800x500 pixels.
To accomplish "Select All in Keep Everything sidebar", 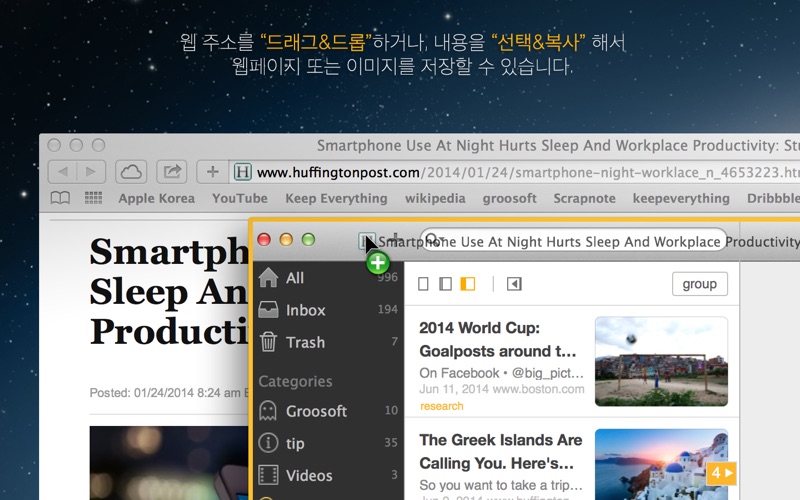I will (x=328, y=278).
